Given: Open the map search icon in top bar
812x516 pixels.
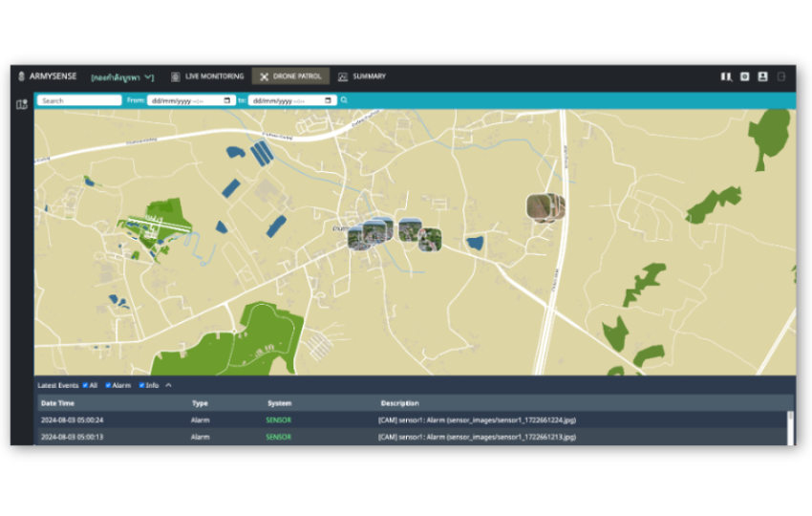Looking at the screenshot, I should (x=726, y=76).
